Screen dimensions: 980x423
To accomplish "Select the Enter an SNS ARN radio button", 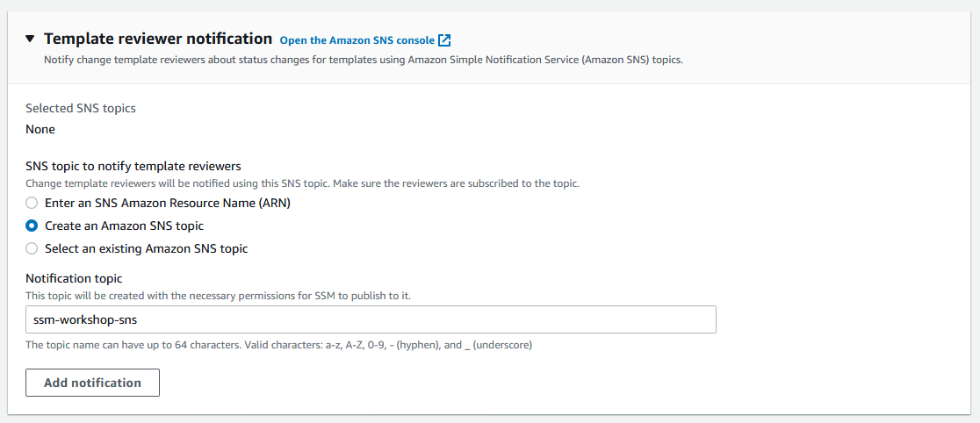I will [32, 203].
